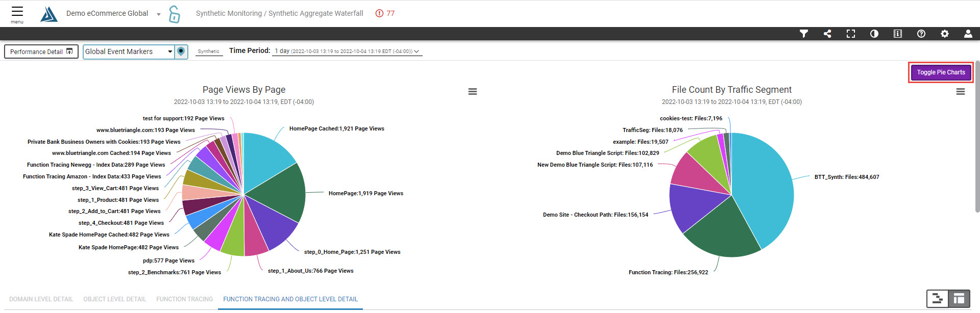Viewport: 980px width, 313px height.
Task: Click the filter funnel icon
Action: 803,34
